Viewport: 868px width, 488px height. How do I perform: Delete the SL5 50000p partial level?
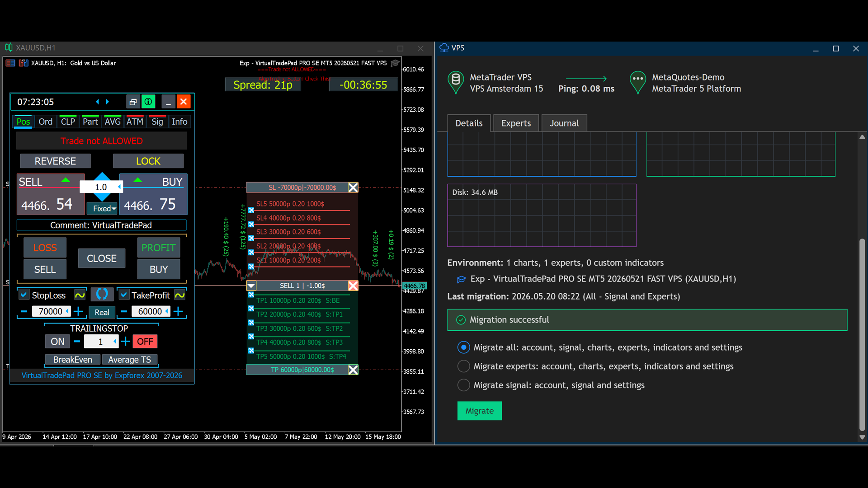251,210
